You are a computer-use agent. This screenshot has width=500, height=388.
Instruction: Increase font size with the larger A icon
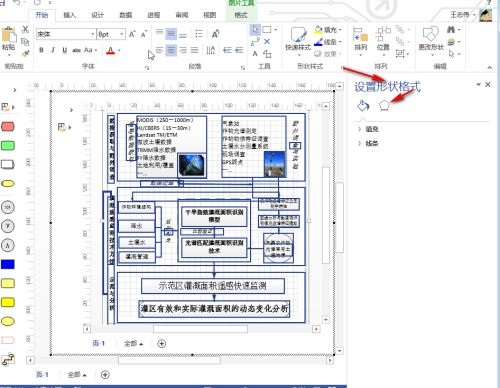(x=132, y=34)
